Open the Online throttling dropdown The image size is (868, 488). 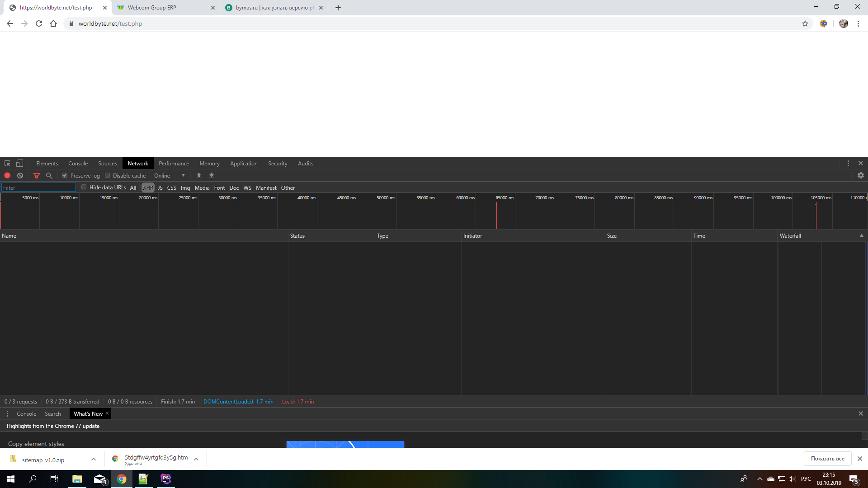tap(170, 176)
